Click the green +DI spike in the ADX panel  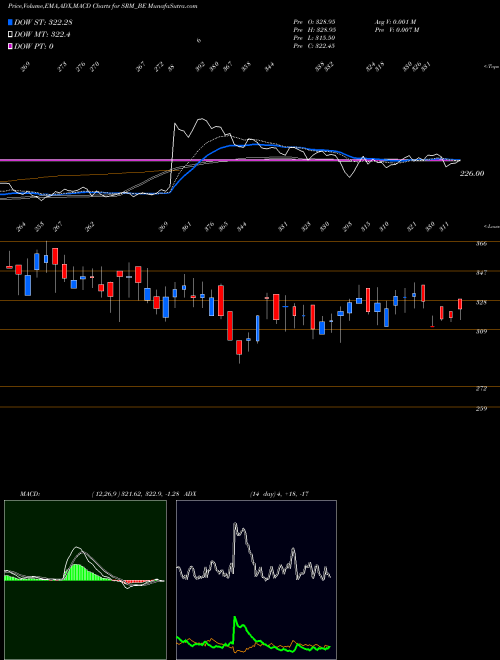235,620
